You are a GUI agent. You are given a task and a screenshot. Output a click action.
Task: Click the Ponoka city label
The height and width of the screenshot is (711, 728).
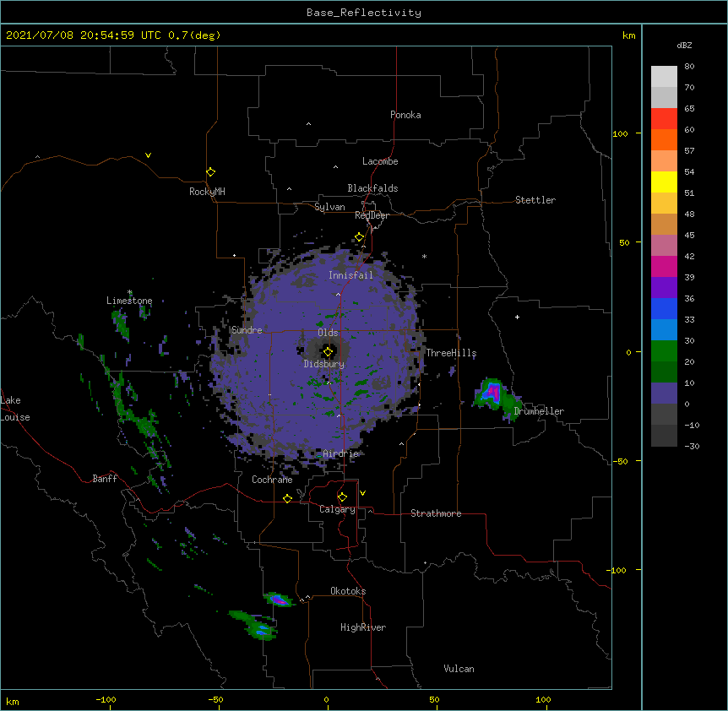[405, 115]
